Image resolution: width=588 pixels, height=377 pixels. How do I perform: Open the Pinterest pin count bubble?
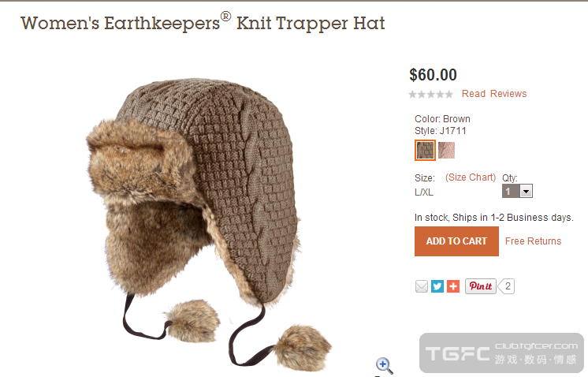pos(507,286)
